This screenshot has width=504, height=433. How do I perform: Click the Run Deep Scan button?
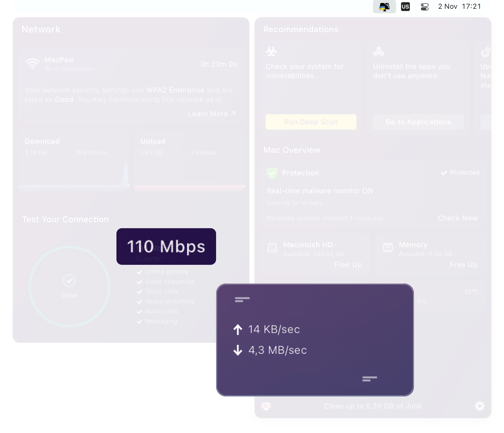coord(311,122)
